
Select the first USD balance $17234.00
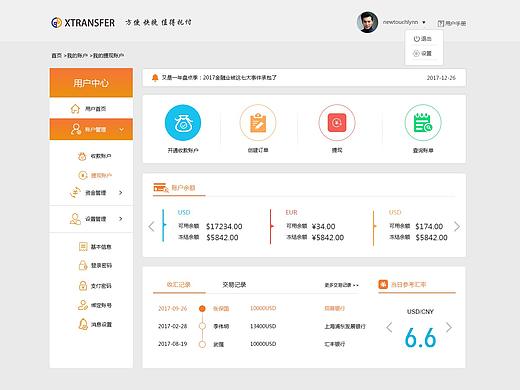coord(224,227)
